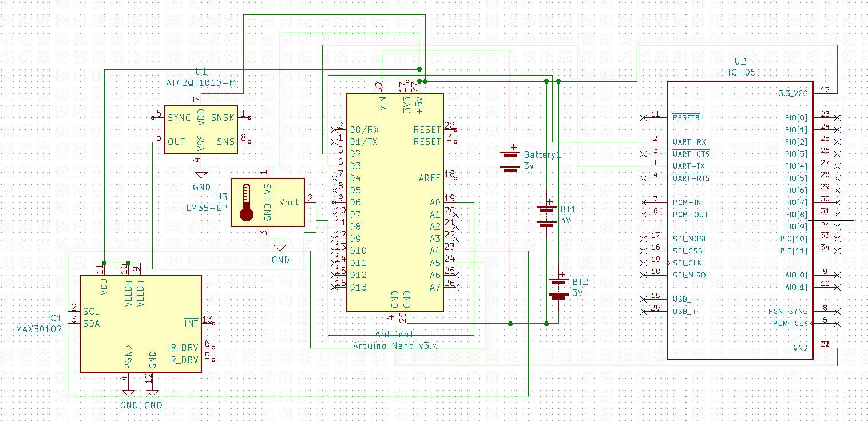This screenshot has height=421, width=868.
Task: Click the 3.3_VCC pin label on HC-05
Action: pos(793,93)
